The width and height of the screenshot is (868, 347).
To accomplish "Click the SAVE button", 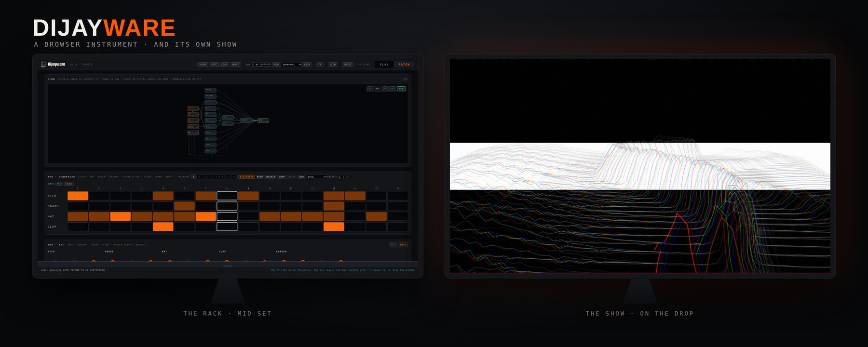I will coord(214,65).
